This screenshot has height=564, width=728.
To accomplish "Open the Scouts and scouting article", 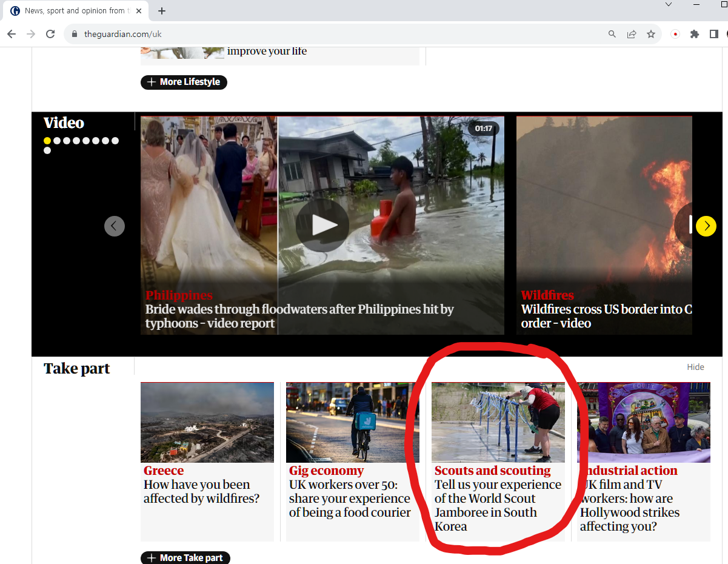I will 498,499.
